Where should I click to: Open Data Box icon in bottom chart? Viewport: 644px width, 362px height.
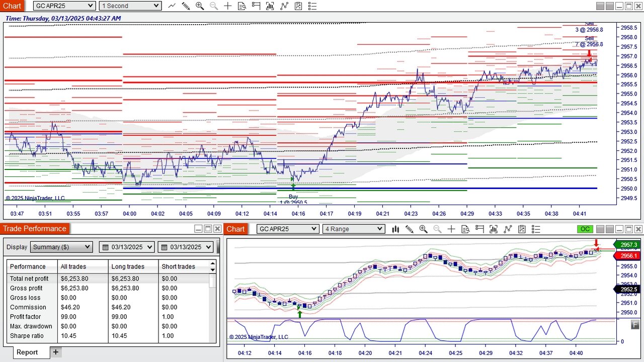tap(465, 229)
